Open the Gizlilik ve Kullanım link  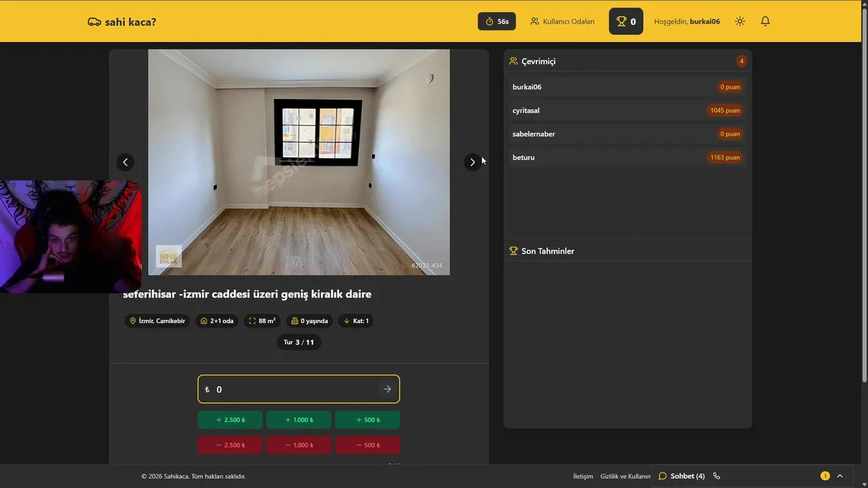tap(625, 476)
